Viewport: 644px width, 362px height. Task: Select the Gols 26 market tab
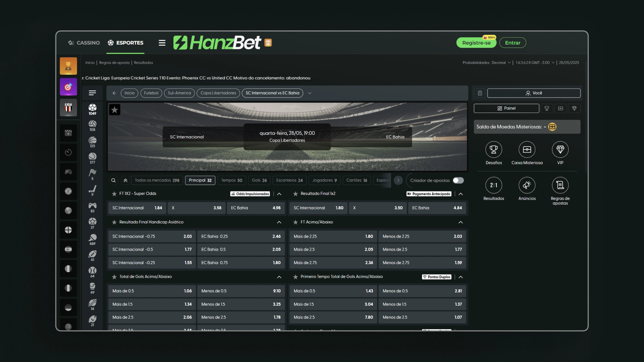point(259,180)
